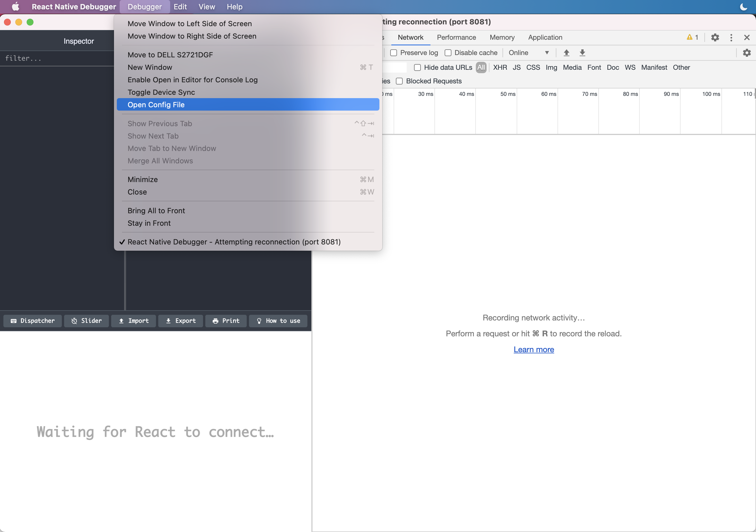Filter requests by Media
This screenshot has height=532, width=756.
[572, 67]
